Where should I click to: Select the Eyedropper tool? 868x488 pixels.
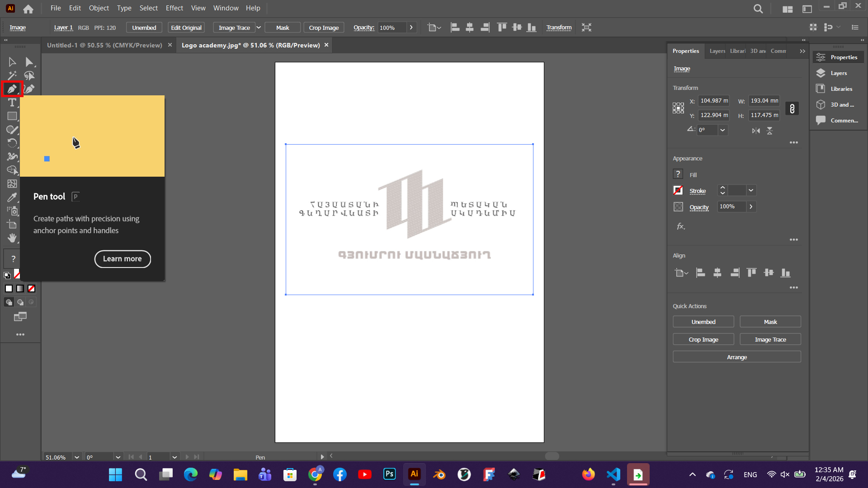pyautogui.click(x=12, y=197)
